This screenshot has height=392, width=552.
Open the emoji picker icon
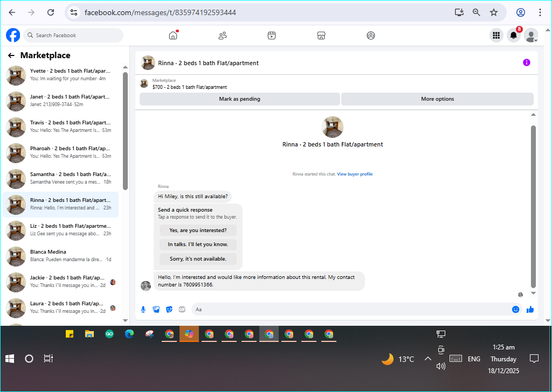click(x=516, y=310)
